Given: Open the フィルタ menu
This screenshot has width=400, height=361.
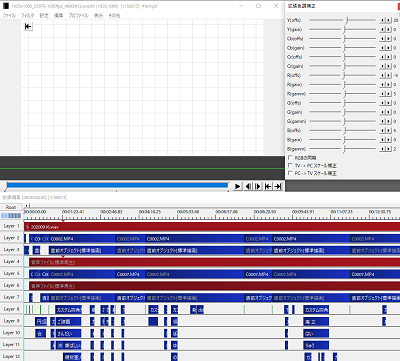Looking at the screenshot, I should (27, 15).
